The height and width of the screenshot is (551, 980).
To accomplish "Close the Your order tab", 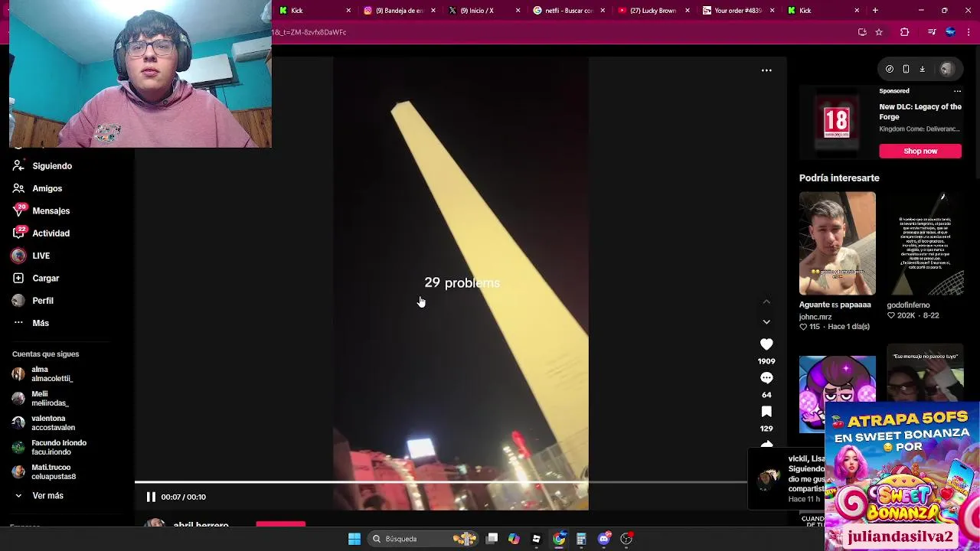I will click(x=772, y=11).
